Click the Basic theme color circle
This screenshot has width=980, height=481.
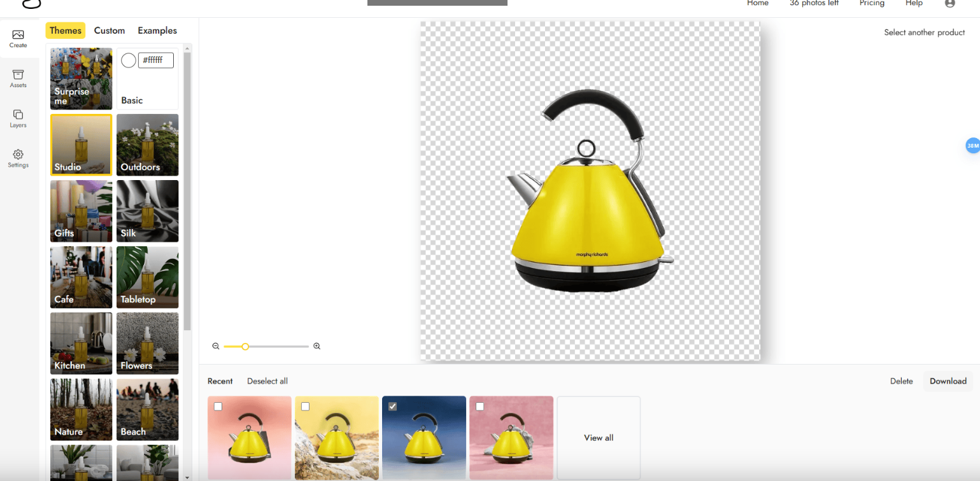coord(128,60)
